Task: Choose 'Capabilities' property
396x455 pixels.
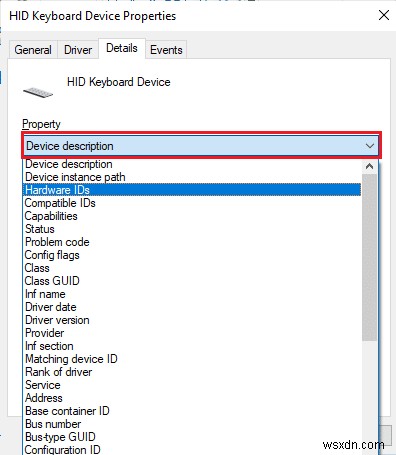Action: pos(192,216)
